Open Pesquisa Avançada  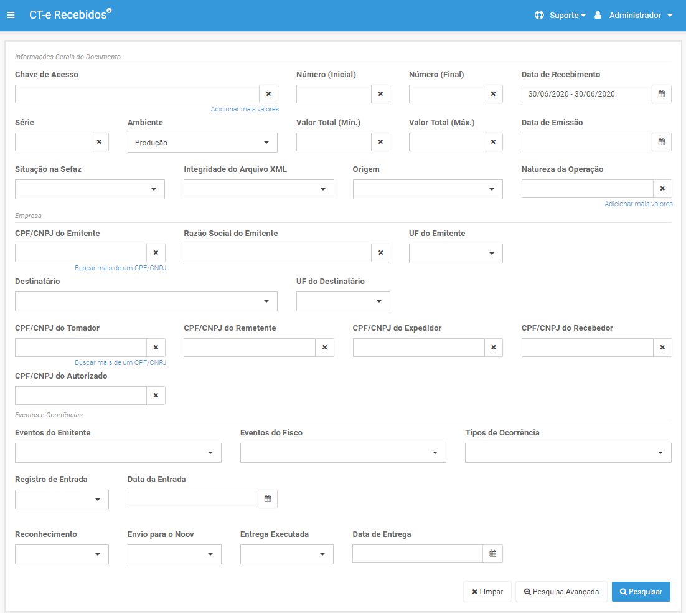pyautogui.click(x=561, y=592)
